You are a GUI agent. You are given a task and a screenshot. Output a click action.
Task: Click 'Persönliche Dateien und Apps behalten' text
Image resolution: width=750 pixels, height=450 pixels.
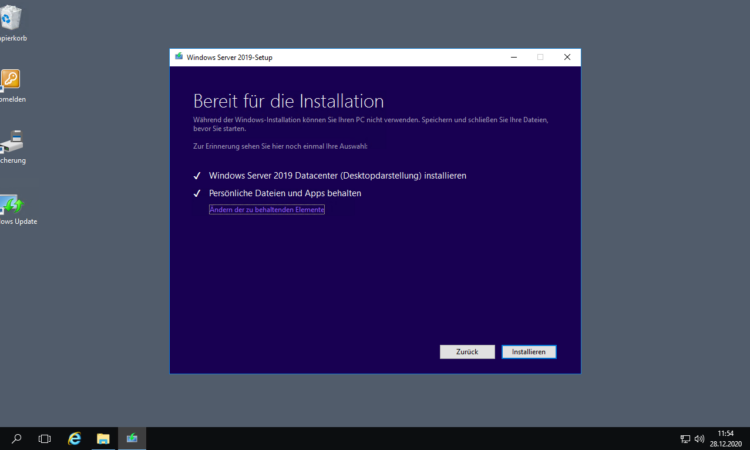point(285,193)
